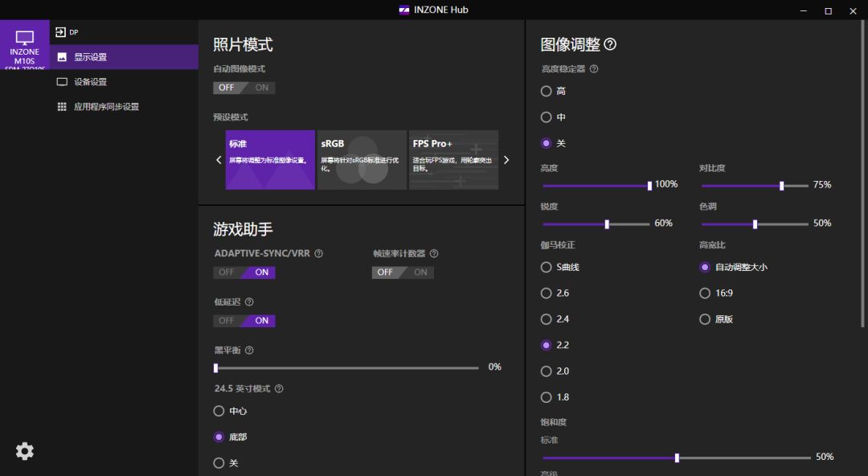Select the INZONE M10S monitor device icon
The height and width of the screenshot is (476, 868).
coord(24,45)
